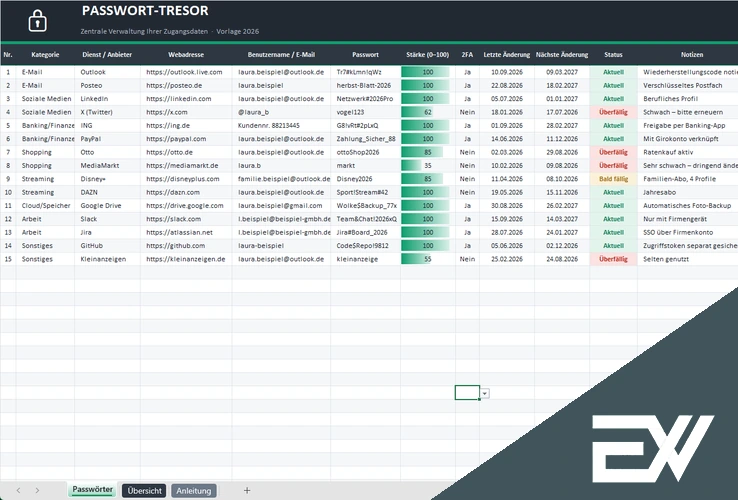Click the Webadresse column header
Image resolution: width=738 pixels, height=500 pixels.
[x=186, y=55]
